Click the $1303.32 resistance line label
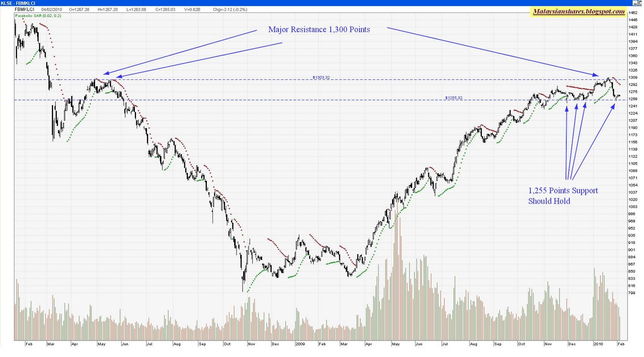Image resolution: width=644 pixels, height=357 pixels. (321, 77)
